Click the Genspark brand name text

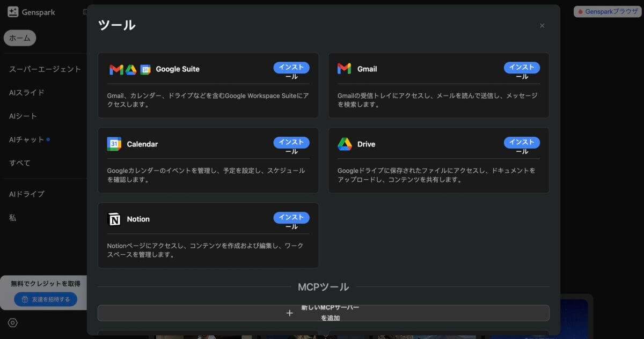click(x=39, y=12)
